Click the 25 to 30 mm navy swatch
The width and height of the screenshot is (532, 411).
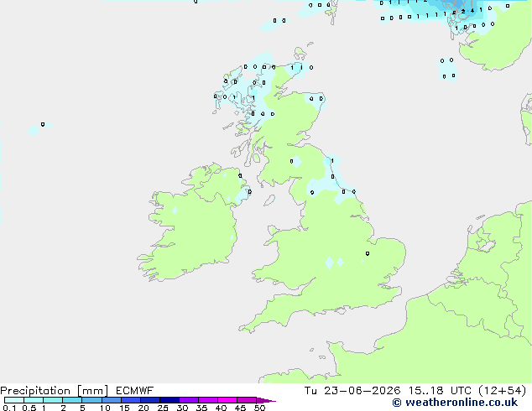tap(170, 400)
